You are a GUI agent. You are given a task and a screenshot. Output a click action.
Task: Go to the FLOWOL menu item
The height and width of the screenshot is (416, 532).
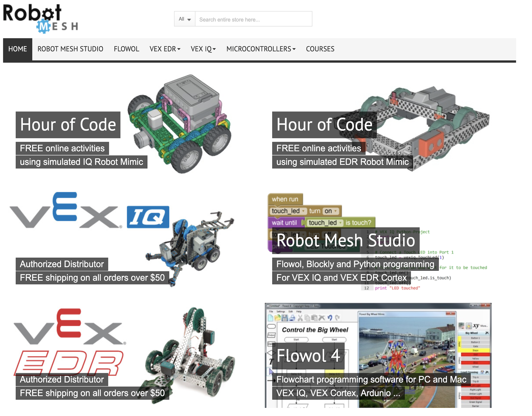(126, 49)
